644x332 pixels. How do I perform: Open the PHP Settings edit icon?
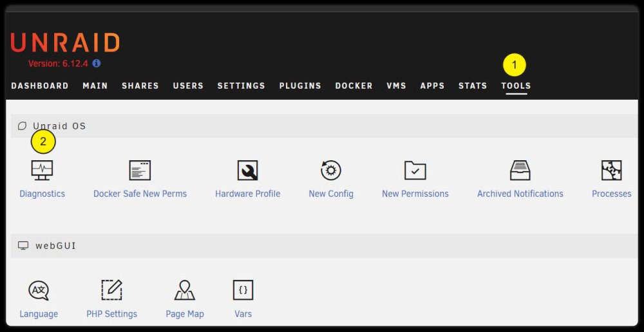111,290
